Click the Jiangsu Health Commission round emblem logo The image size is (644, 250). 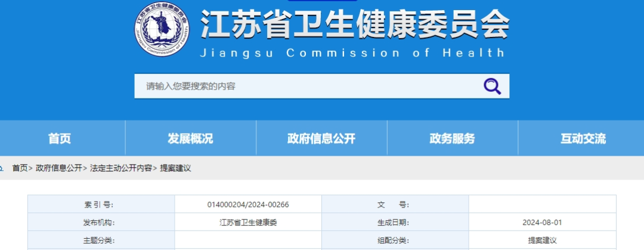[162, 29]
